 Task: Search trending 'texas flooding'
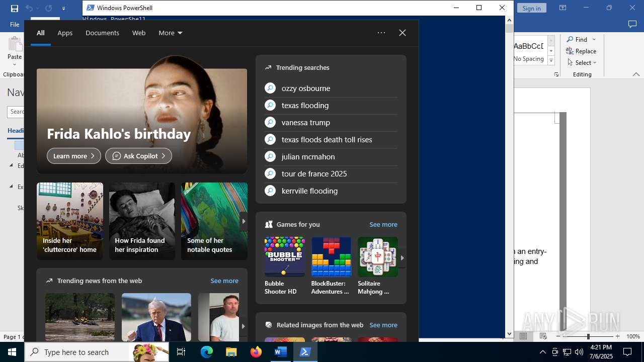(x=331, y=106)
